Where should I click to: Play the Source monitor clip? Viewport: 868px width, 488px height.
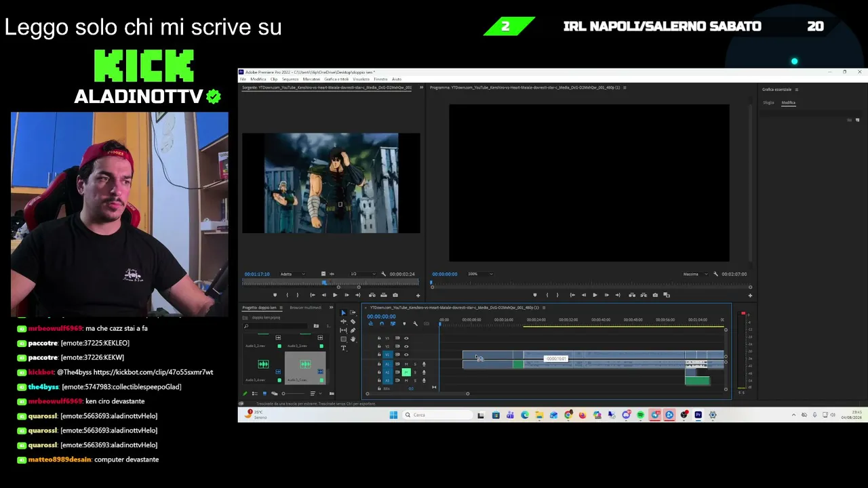click(x=335, y=295)
